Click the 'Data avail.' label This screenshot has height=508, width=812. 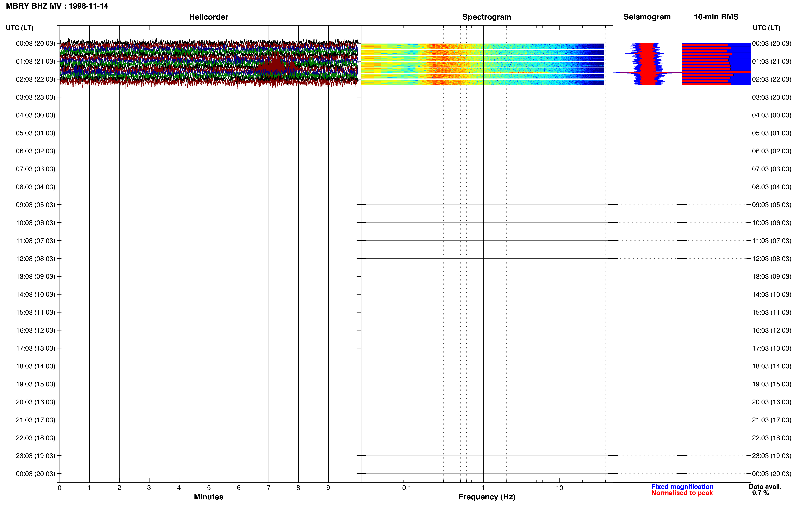pyautogui.click(x=765, y=486)
